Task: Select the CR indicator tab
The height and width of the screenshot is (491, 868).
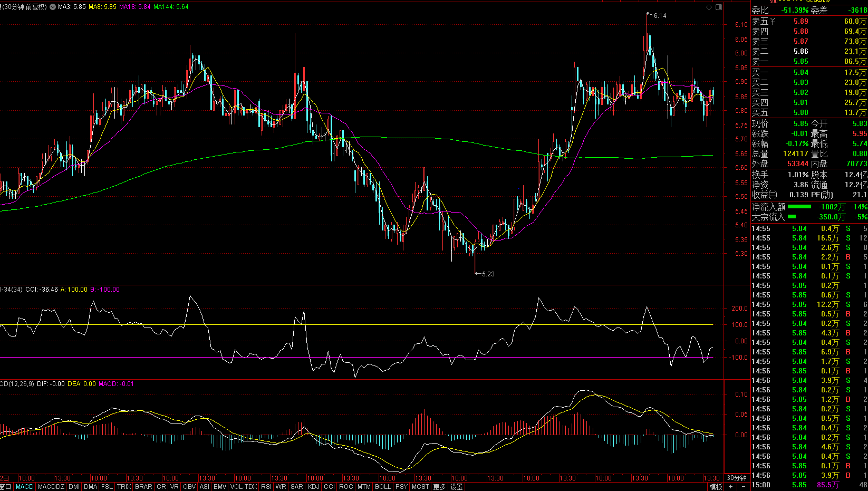Action: pyautogui.click(x=161, y=487)
